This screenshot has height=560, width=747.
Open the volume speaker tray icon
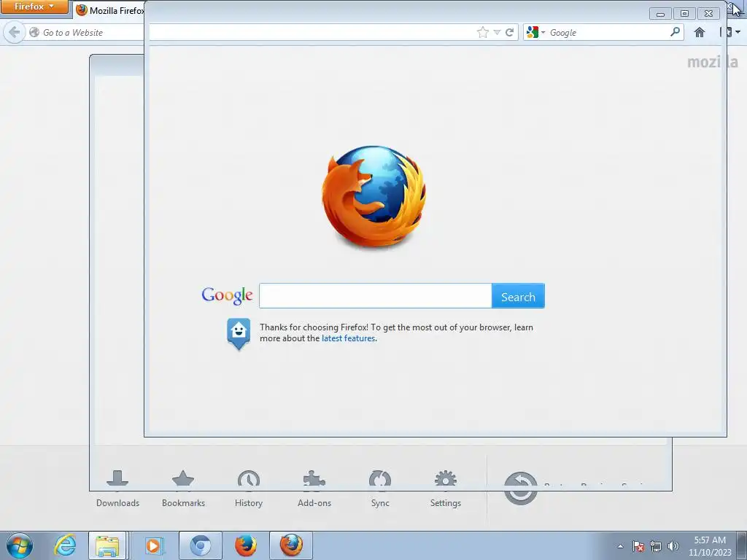673,546
